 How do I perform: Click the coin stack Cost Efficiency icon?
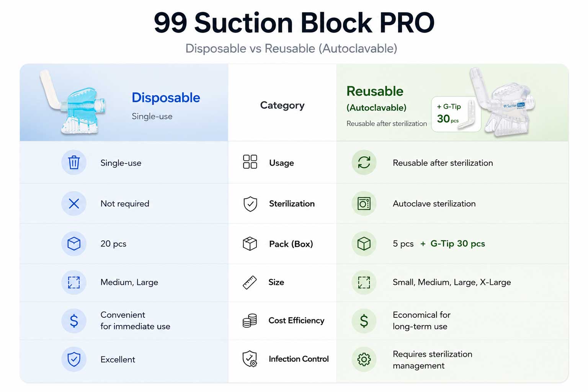(250, 321)
